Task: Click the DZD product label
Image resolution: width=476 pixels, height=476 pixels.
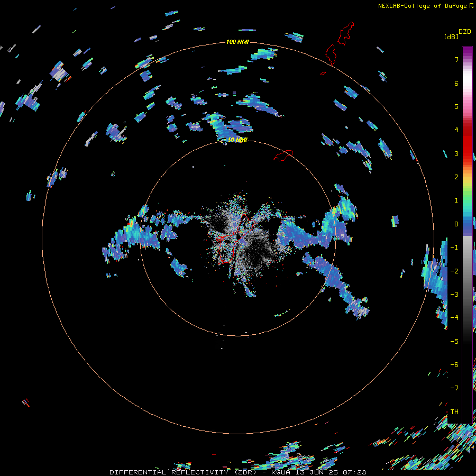Action: pyautogui.click(x=465, y=32)
